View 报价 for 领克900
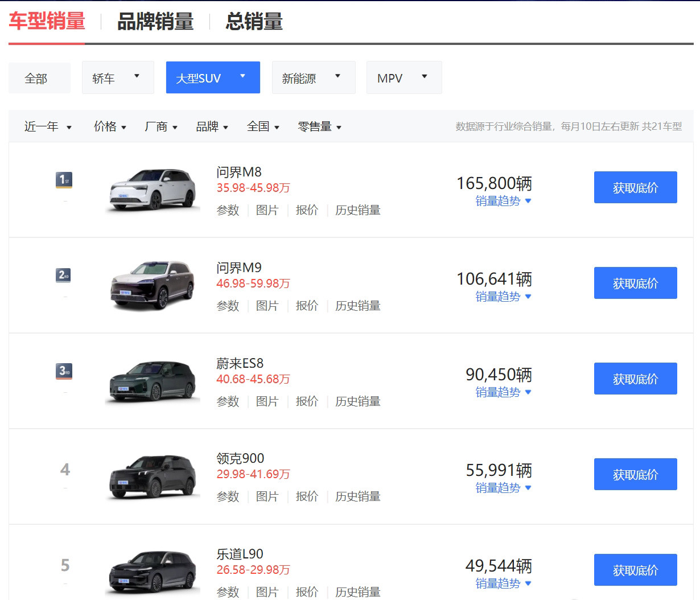The height and width of the screenshot is (600, 700). 307,496
